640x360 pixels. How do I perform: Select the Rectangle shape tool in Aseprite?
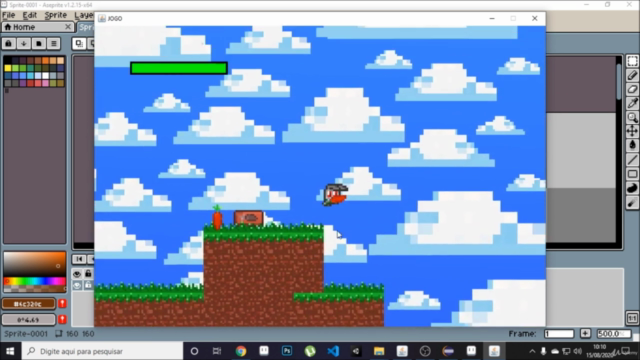pos(632,174)
